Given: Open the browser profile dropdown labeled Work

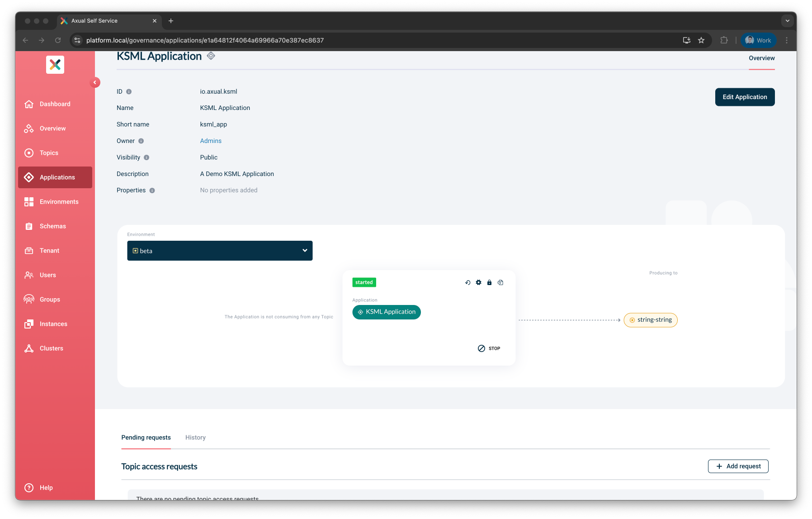Looking at the screenshot, I should click(x=758, y=40).
